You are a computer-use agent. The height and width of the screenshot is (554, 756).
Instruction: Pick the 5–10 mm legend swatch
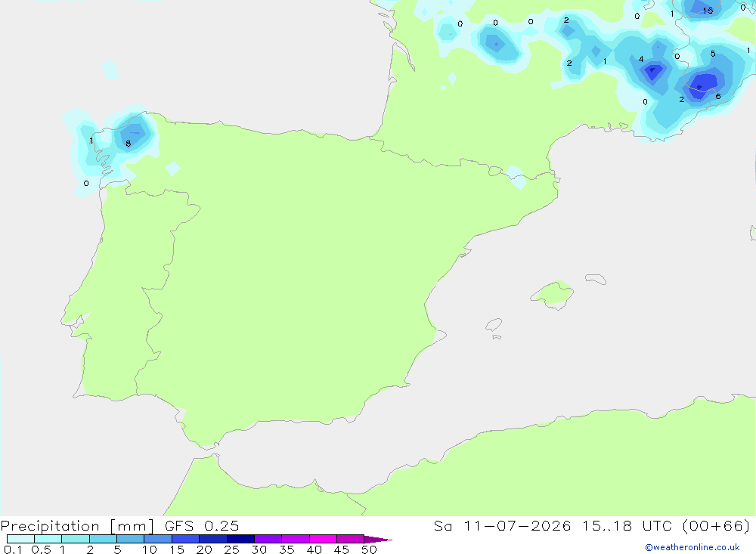tap(131, 539)
